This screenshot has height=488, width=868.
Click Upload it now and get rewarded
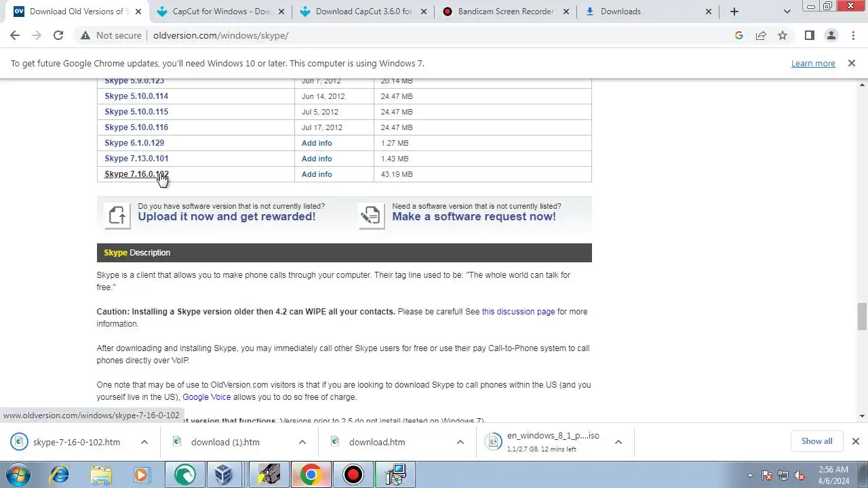click(x=226, y=217)
